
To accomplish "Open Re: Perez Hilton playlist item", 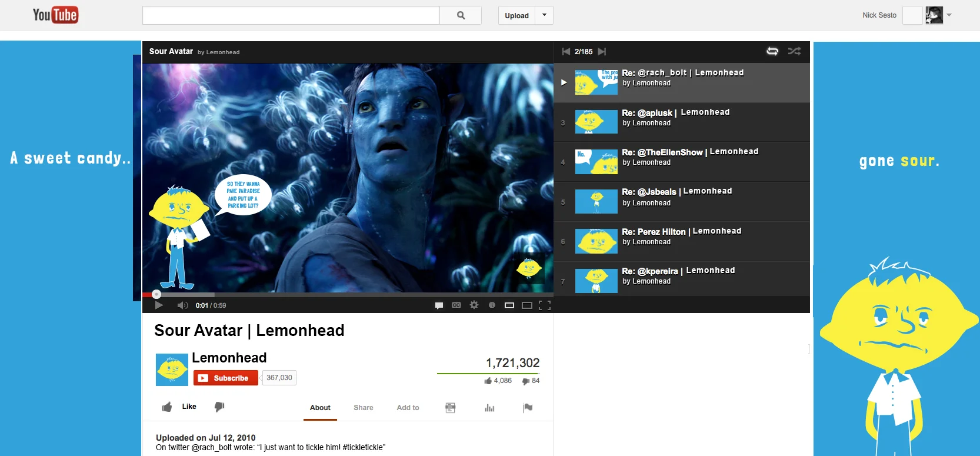I will coord(682,241).
